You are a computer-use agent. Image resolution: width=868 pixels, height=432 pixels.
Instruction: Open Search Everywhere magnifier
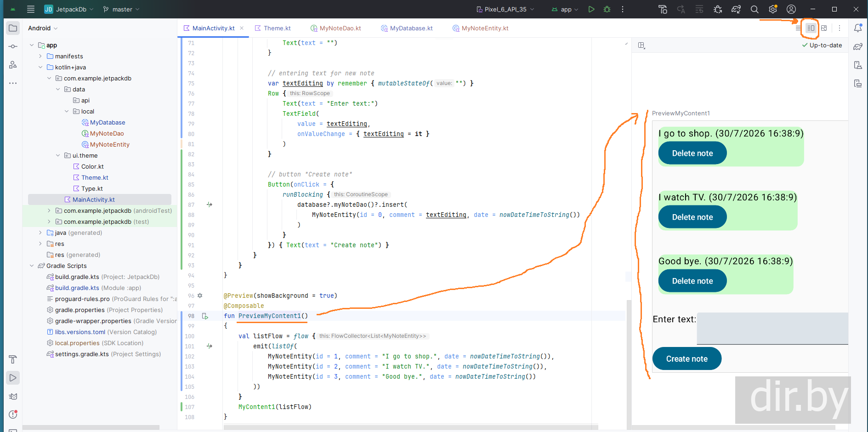click(x=755, y=9)
